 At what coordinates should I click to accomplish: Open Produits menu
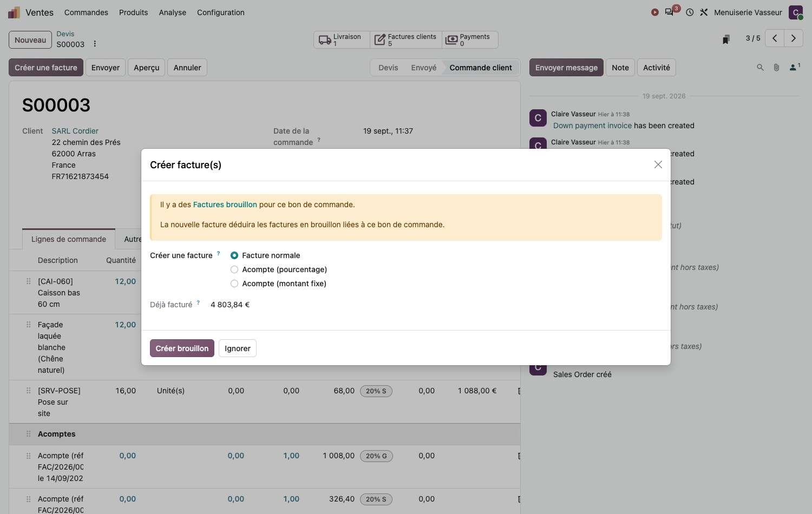[x=134, y=12]
